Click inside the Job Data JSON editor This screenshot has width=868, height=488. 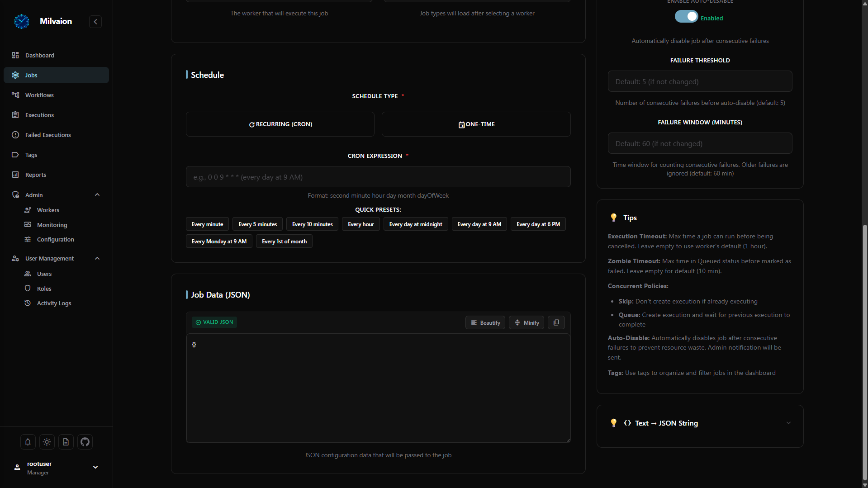pos(378,388)
